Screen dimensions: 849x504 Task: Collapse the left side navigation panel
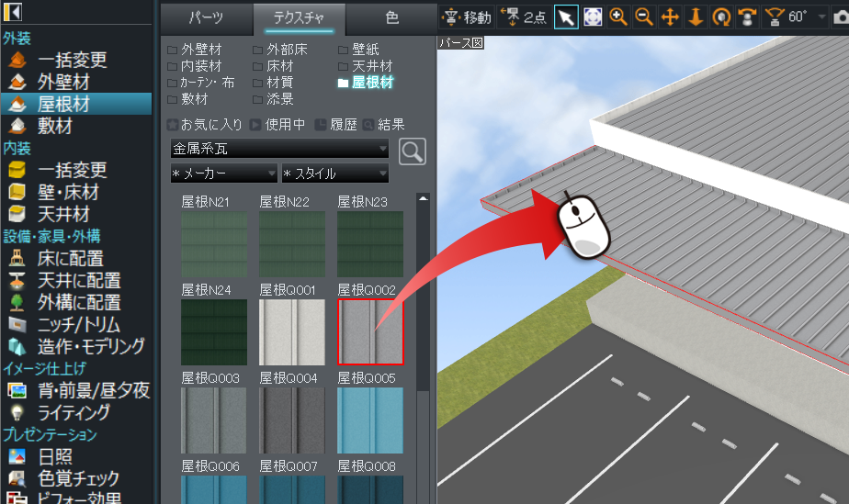(13, 12)
